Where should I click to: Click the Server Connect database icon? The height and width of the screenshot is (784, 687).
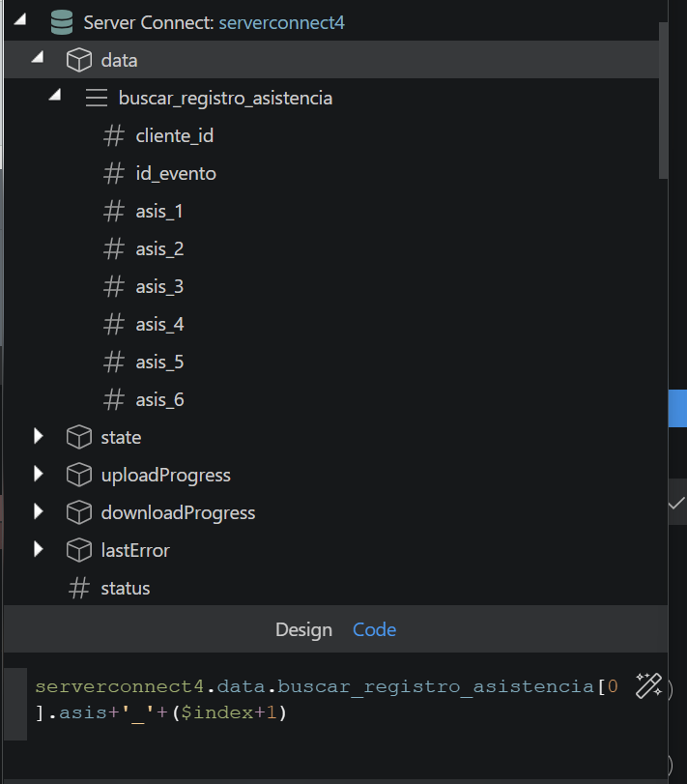[61, 20]
